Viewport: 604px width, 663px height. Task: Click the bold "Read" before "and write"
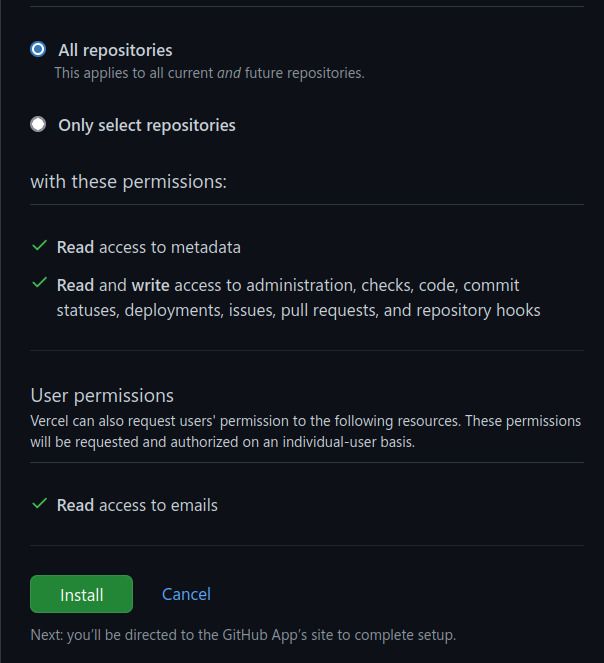click(75, 285)
